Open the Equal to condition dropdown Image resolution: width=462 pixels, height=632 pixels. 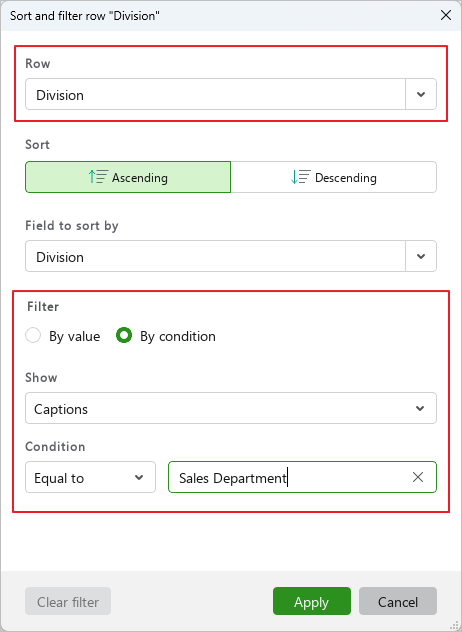(90, 477)
